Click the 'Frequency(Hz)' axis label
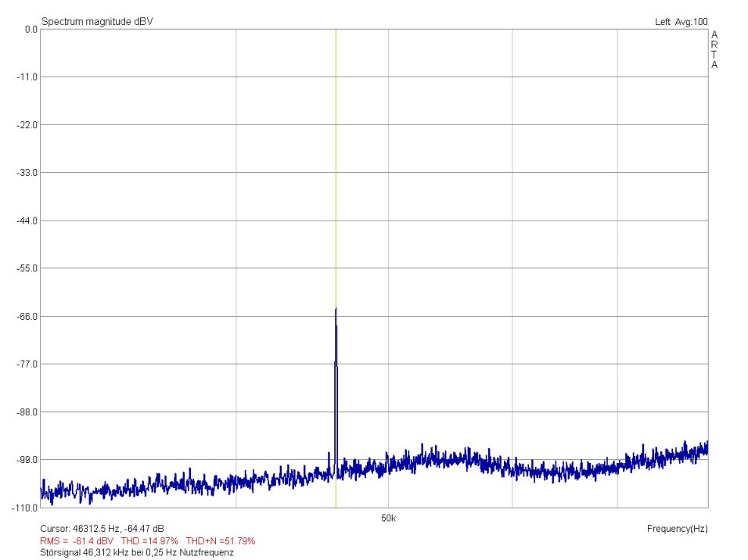This screenshot has height=560, width=748. click(677, 529)
